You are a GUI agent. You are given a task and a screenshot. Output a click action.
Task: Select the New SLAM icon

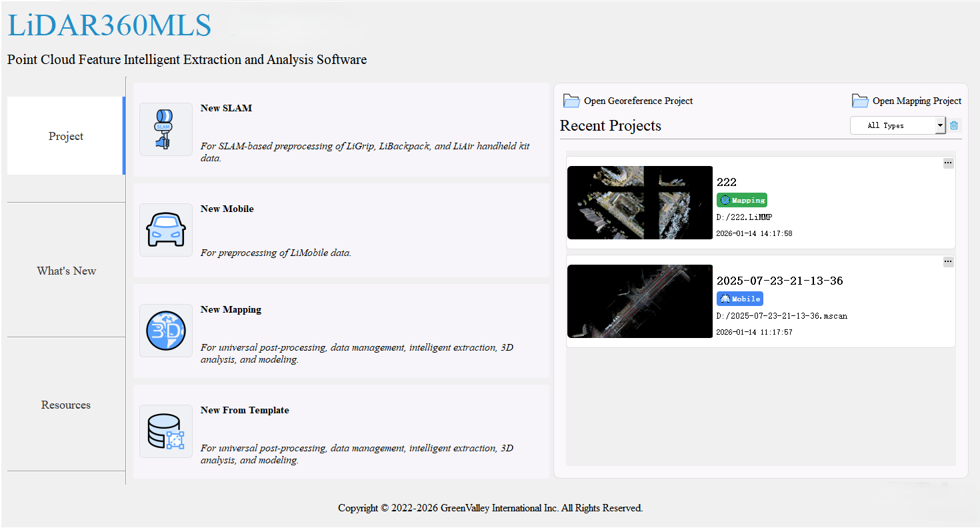[165, 129]
